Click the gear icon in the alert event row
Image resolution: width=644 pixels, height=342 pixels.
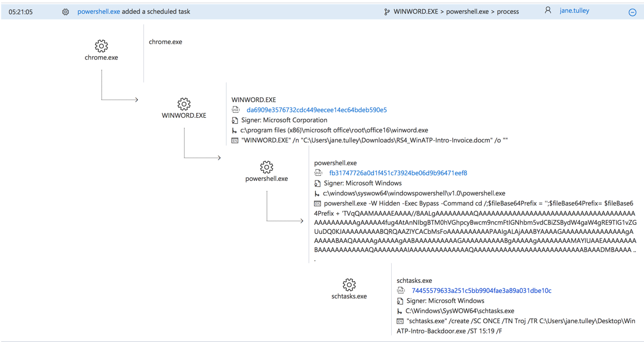(65, 11)
